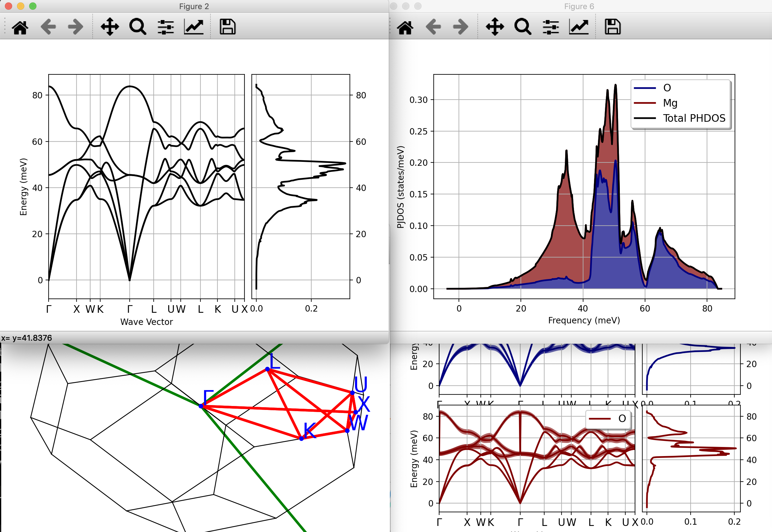Click the Total PHDOS legend entry

click(x=694, y=118)
